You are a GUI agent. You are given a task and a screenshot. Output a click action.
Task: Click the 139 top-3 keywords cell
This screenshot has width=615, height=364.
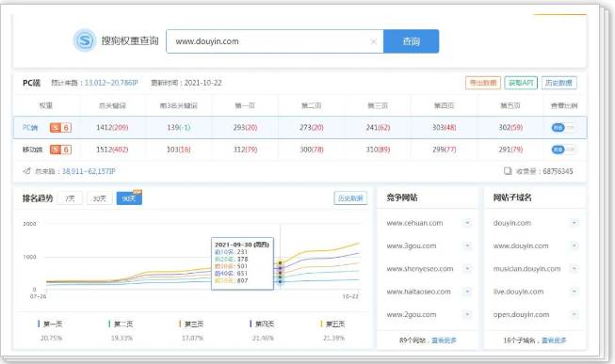[178, 127]
